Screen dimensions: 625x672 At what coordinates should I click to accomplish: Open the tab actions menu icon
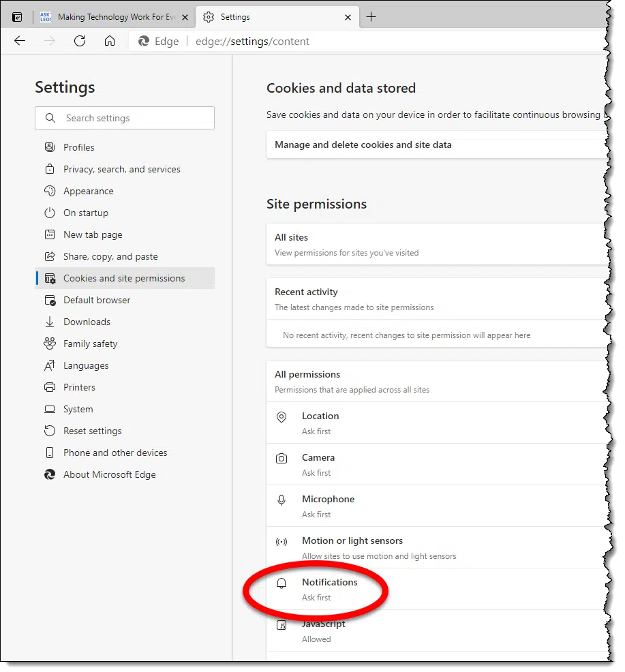click(x=17, y=17)
